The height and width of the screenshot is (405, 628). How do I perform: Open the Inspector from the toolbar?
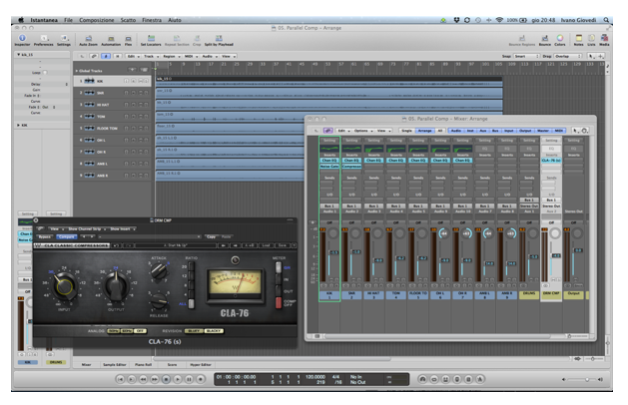[22, 38]
